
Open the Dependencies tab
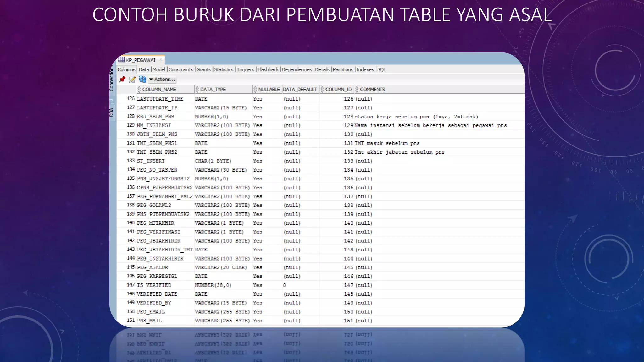[x=297, y=69]
